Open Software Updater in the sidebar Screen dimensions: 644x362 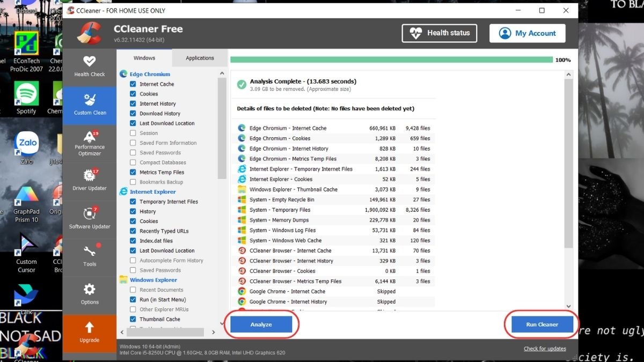(90, 217)
